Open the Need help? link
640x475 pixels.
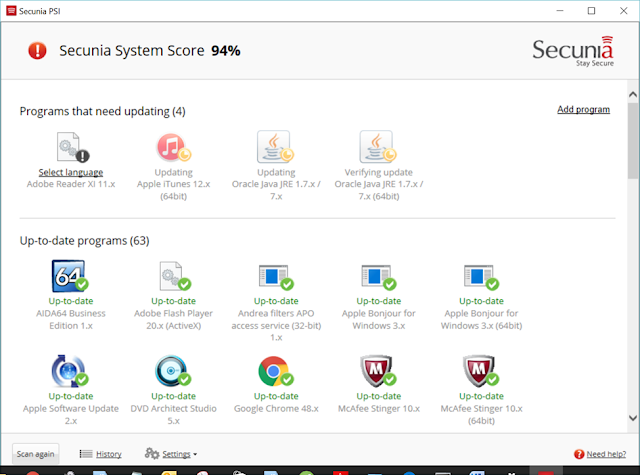tap(606, 454)
